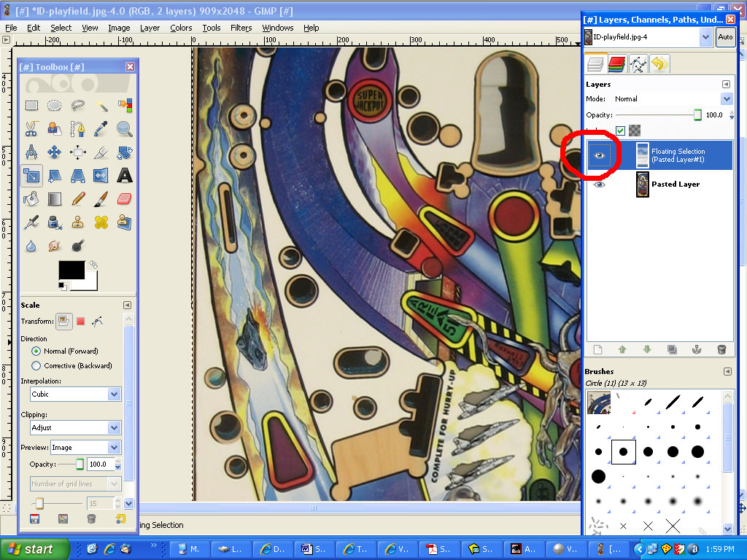747x560 pixels.
Task: Toggle the layer Lock transparency checkbox
Action: [620, 131]
